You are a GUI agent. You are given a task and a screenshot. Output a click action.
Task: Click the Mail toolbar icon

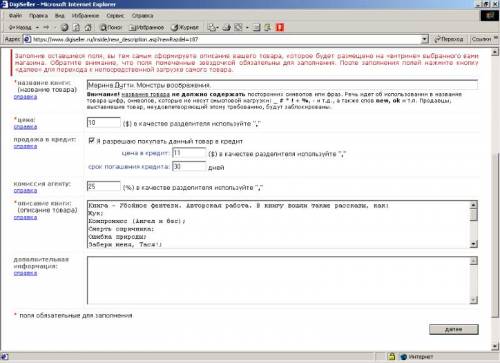pyautogui.click(x=211, y=27)
